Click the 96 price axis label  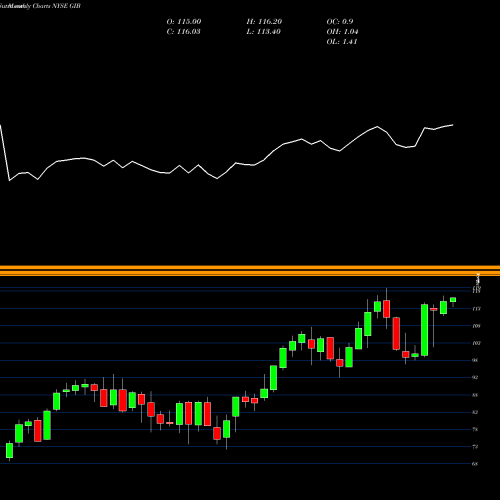click(475, 360)
